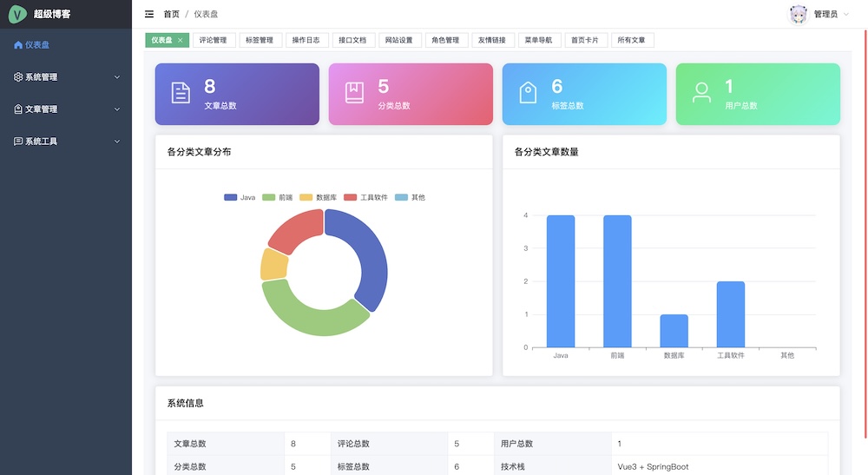This screenshot has width=868, height=475.
Task: Click the yellow 数据库 donut segment
Action: (273, 265)
